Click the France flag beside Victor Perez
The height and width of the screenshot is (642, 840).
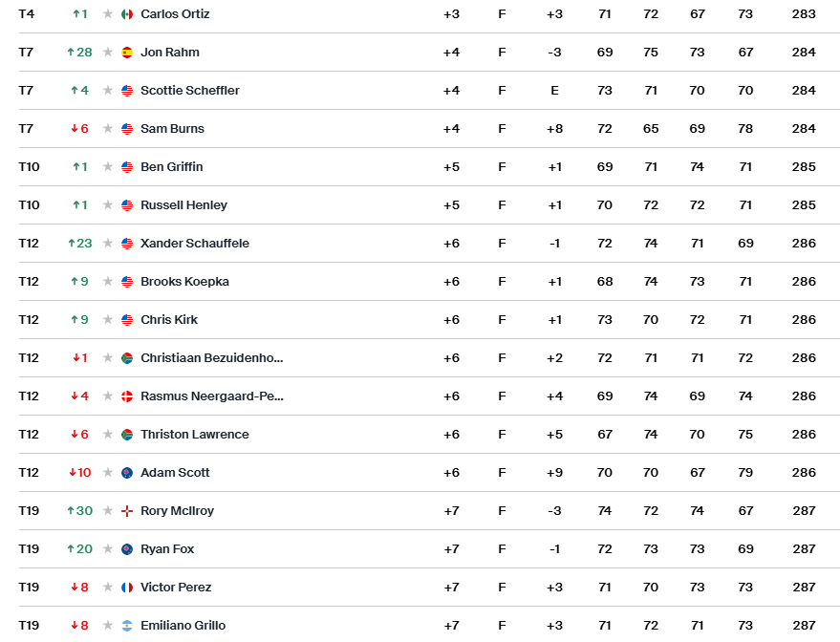point(127,588)
